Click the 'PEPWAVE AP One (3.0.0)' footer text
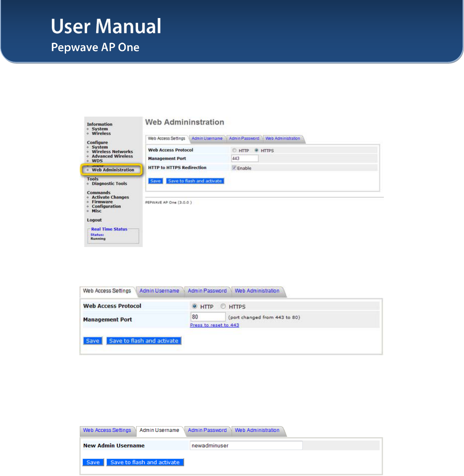 pyautogui.click(x=168, y=203)
